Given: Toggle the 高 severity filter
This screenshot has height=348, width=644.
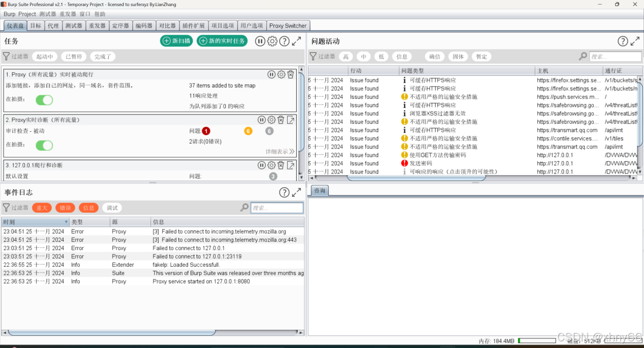Looking at the screenshot, I should pyautogui.click(x=346, y=56).
